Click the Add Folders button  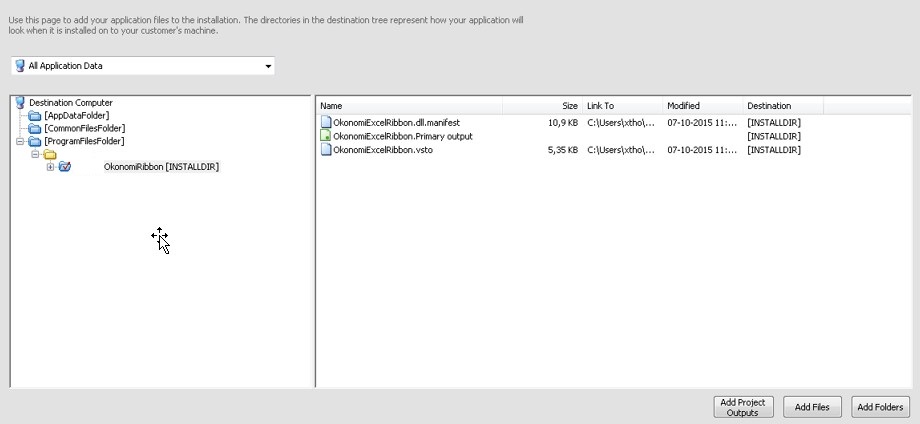coord(880,407)
